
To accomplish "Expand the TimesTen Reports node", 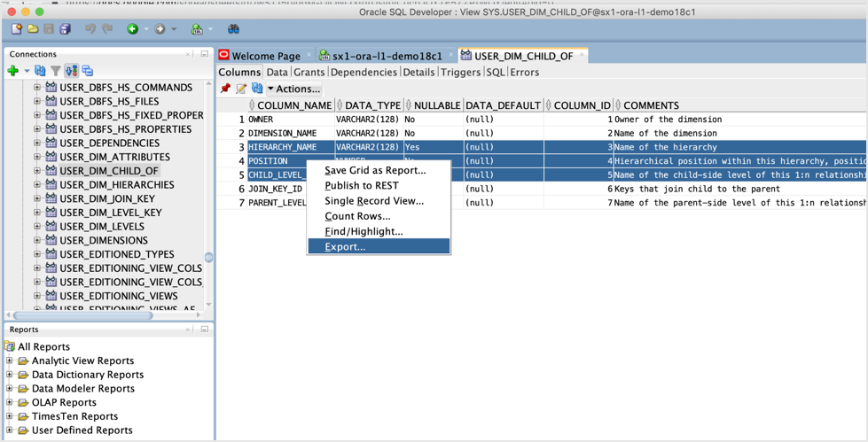I will coord(10,416).
